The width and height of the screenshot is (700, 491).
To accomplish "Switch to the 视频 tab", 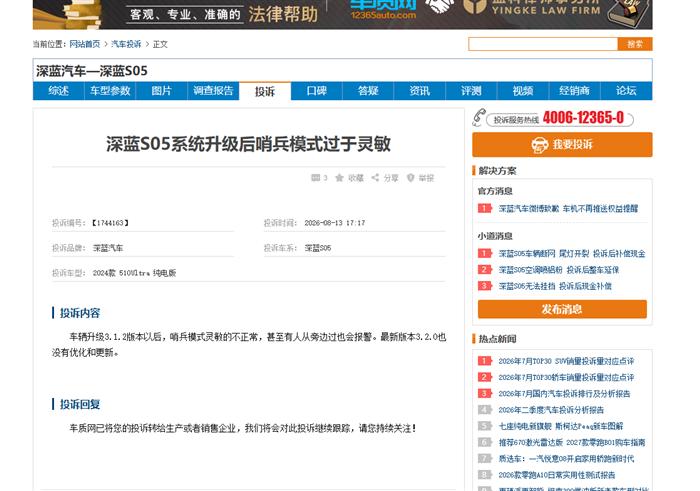I will click(x=523, y=91).
